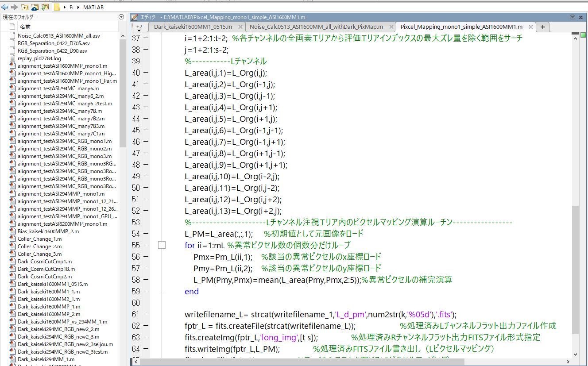
Task: Click the 現在のフォルダー panel title
Action: tap(20, 17)
